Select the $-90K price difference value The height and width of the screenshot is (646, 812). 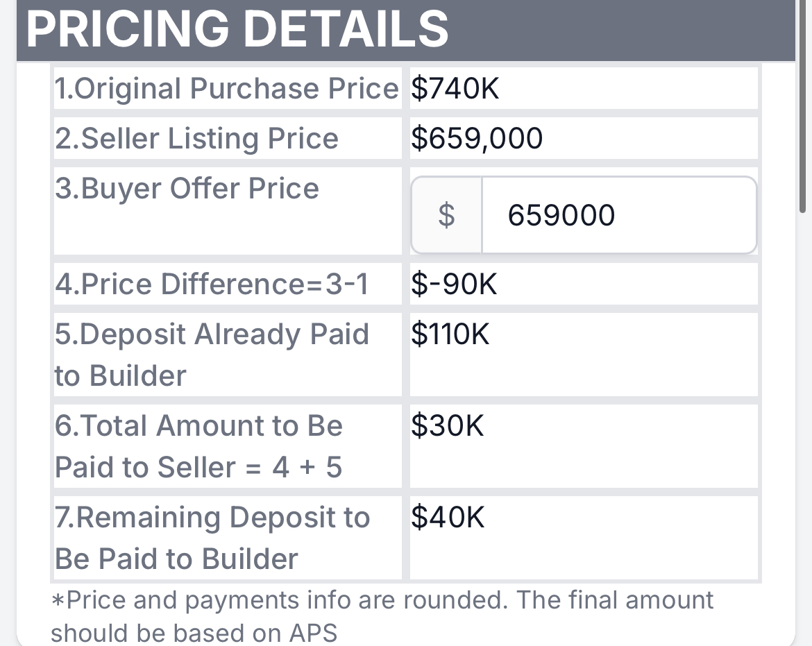click(454, 284)
